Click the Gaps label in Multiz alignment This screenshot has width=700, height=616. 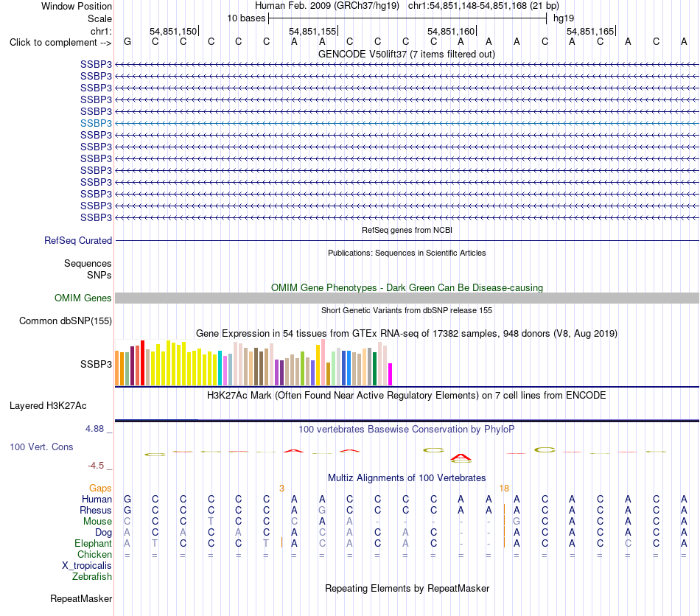[100, 489]
